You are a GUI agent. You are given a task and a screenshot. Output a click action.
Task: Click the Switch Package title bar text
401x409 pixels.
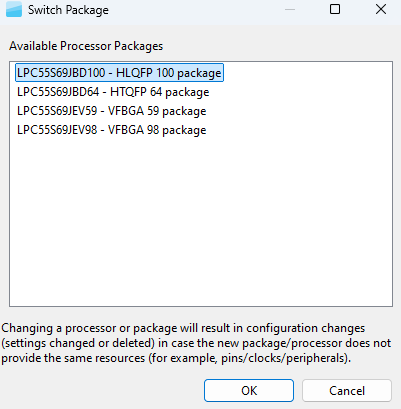click(68, 10)
